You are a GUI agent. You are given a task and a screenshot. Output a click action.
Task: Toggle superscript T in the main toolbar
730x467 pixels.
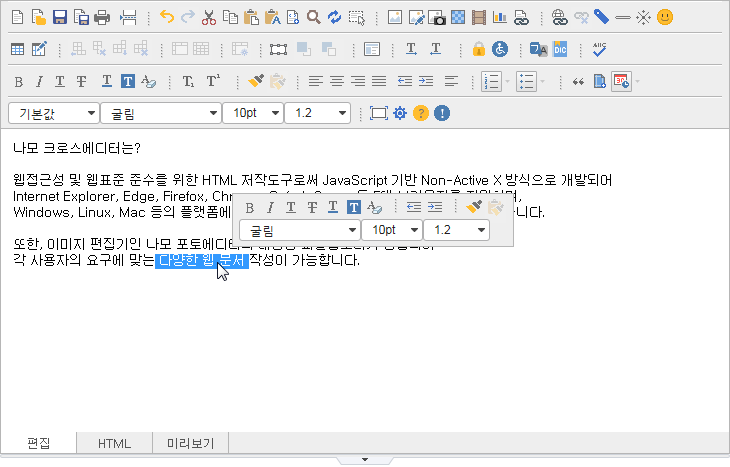coord(213,81)
